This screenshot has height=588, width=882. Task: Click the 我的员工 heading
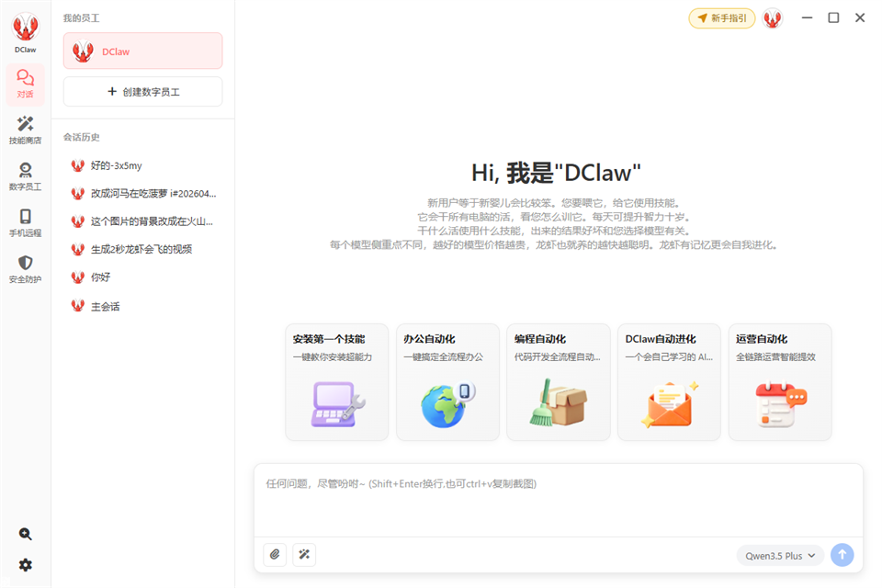pyautogui.click(x=82, y=18)
